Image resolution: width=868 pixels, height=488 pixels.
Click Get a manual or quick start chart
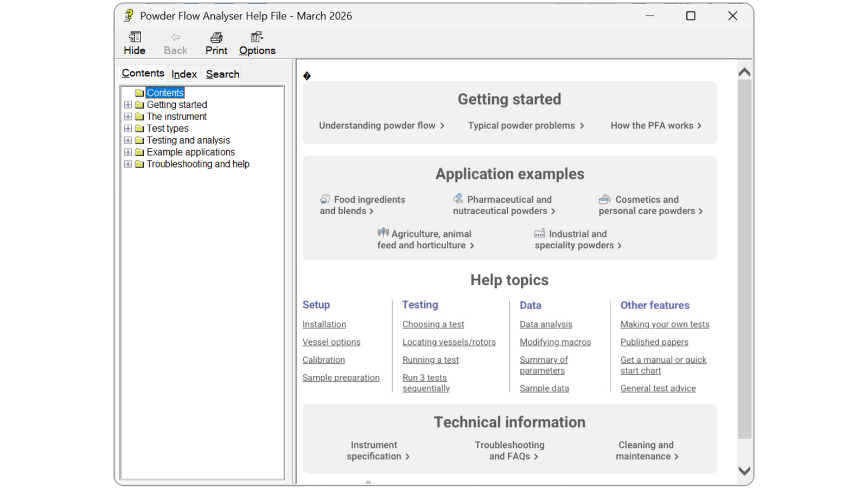pos(663,365)
